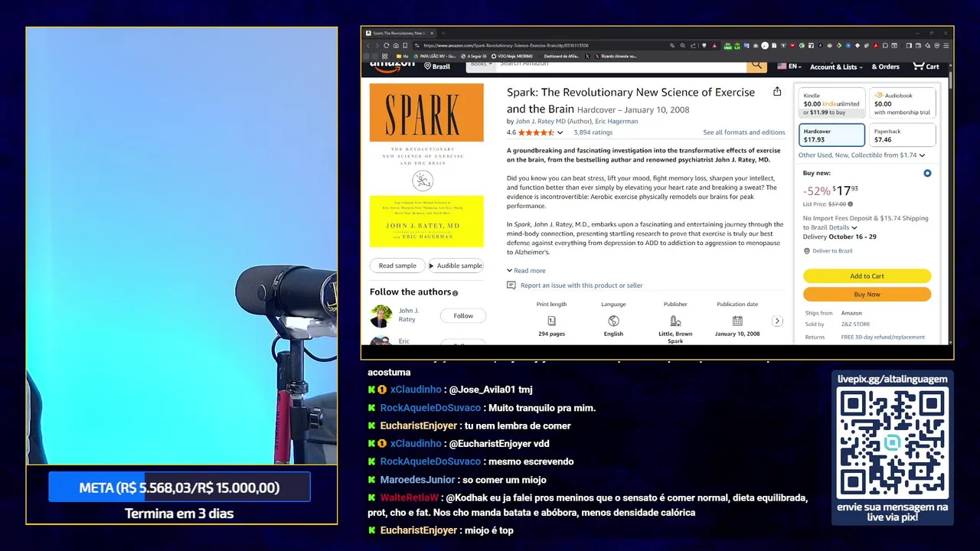Click the META donation progress bar
Screen dimensions: 980x551
179,487
